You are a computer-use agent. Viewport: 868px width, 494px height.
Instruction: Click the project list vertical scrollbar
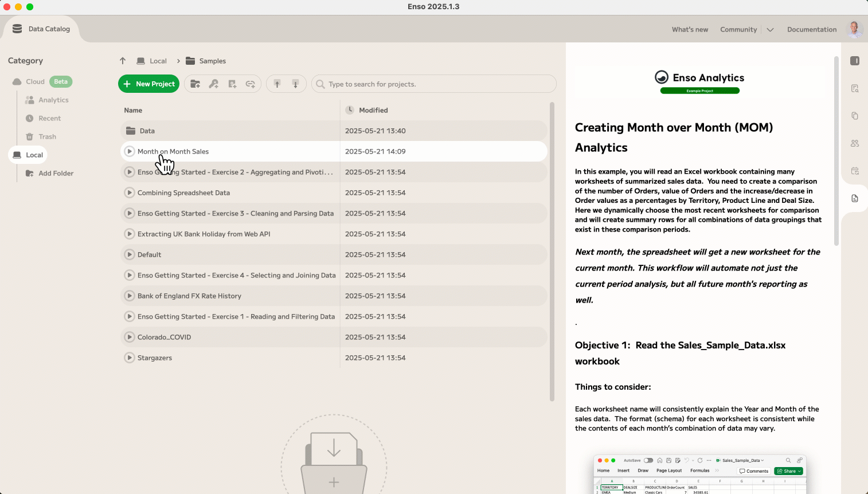(x=552, y=252)
